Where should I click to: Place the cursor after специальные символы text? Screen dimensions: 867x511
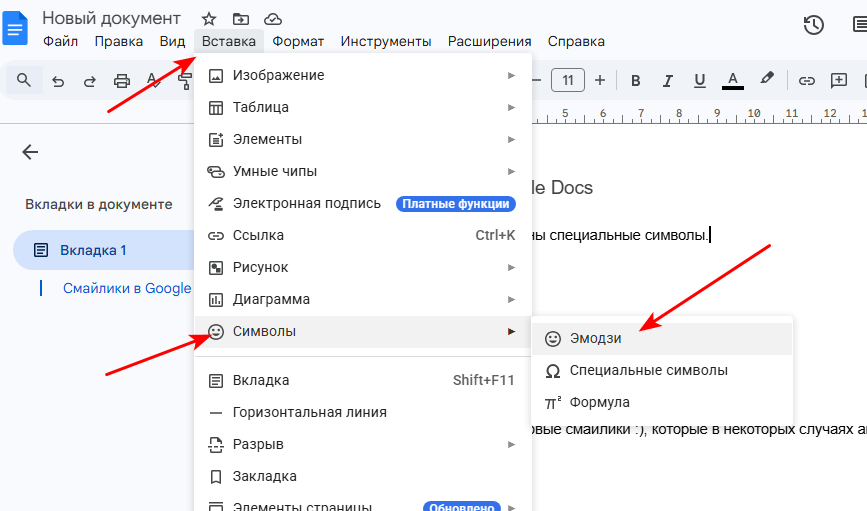[709, 236]
